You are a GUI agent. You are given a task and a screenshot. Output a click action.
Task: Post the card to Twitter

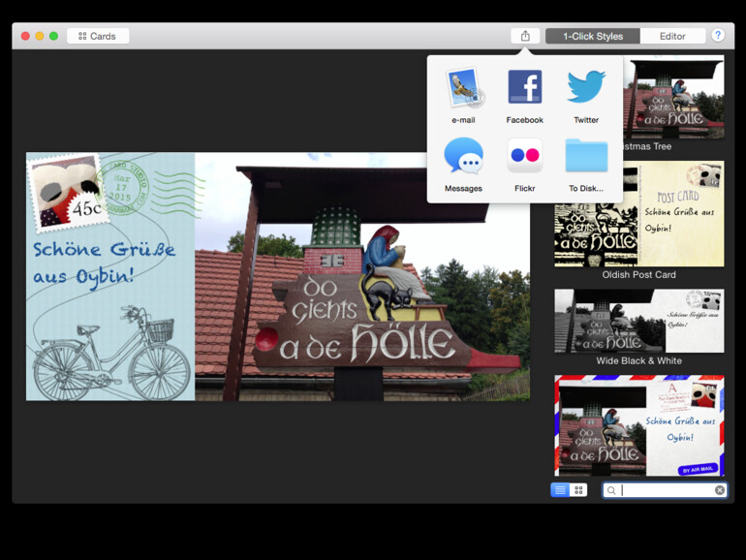(x=586, y=88)
